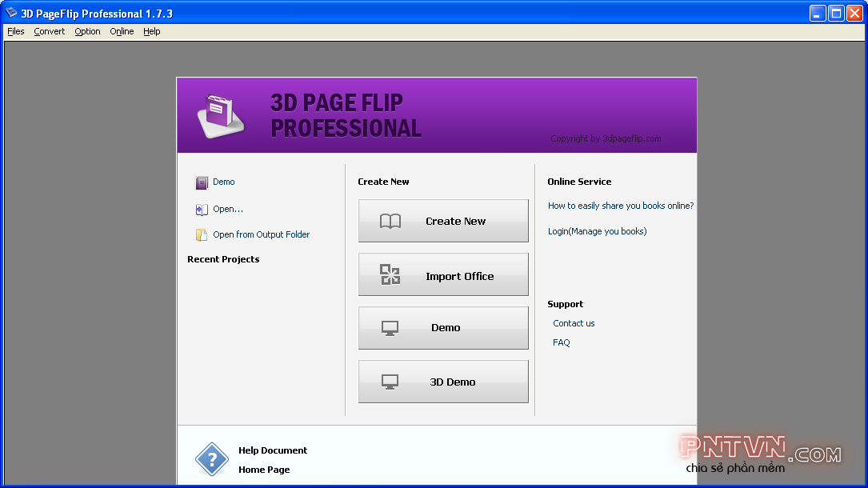
Task: Click the Create New button
Action: point(443,221)
